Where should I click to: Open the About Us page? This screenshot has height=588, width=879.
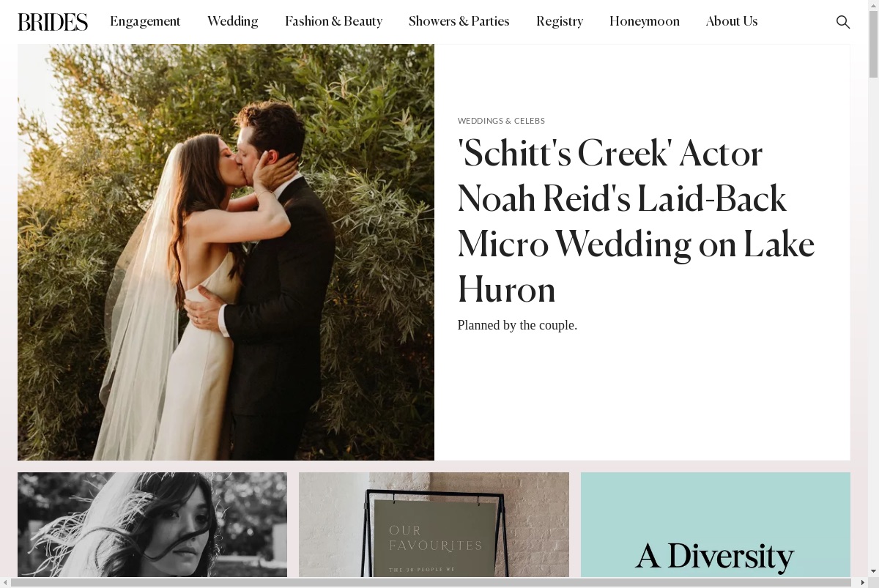pos(732,22)
